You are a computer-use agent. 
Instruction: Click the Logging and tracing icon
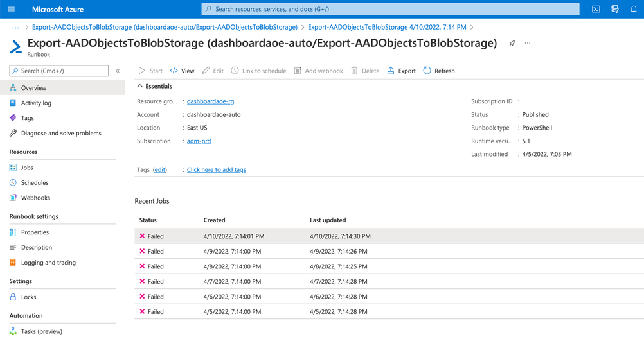13,263
